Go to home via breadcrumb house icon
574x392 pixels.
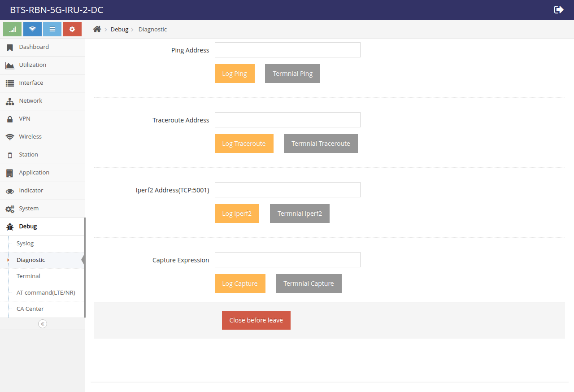(x=97, y=29)
